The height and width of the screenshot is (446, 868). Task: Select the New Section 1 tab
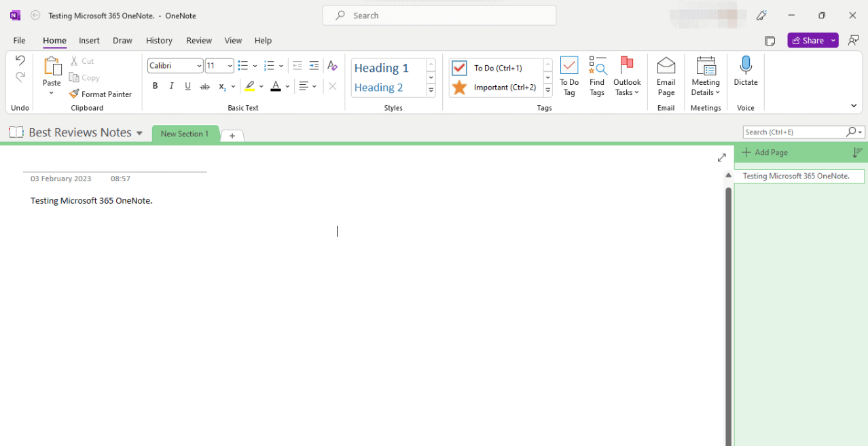185,134
